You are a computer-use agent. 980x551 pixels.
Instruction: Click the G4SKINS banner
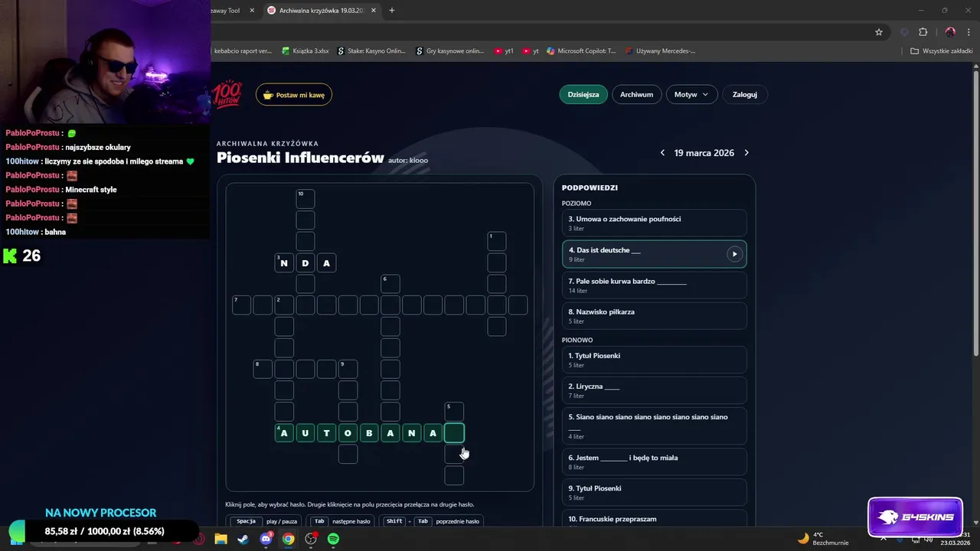(916, 517)
